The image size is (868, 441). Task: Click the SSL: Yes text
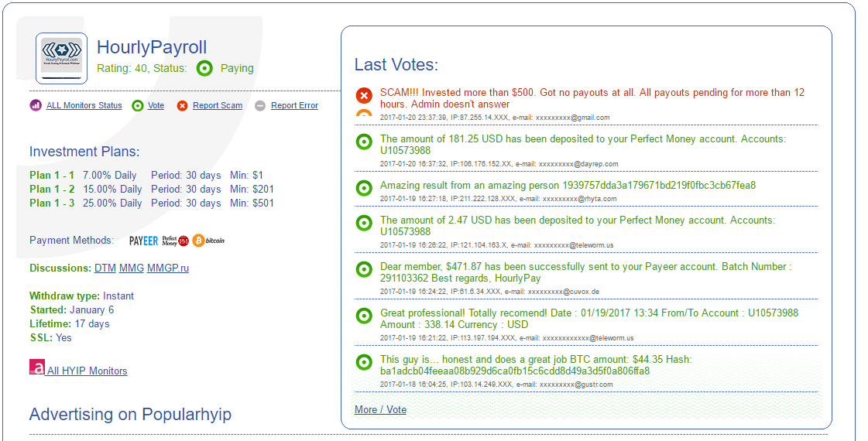tap(50, 337)
